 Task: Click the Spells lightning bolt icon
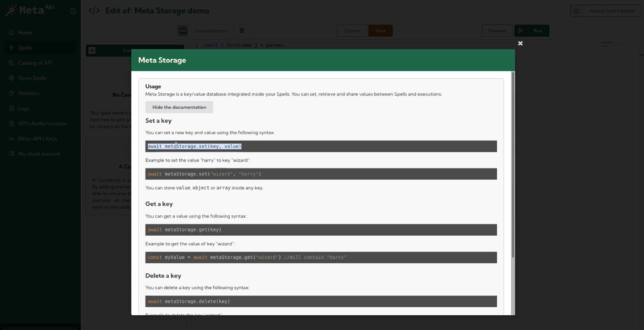pyautogui.click(x=11, y=48)
